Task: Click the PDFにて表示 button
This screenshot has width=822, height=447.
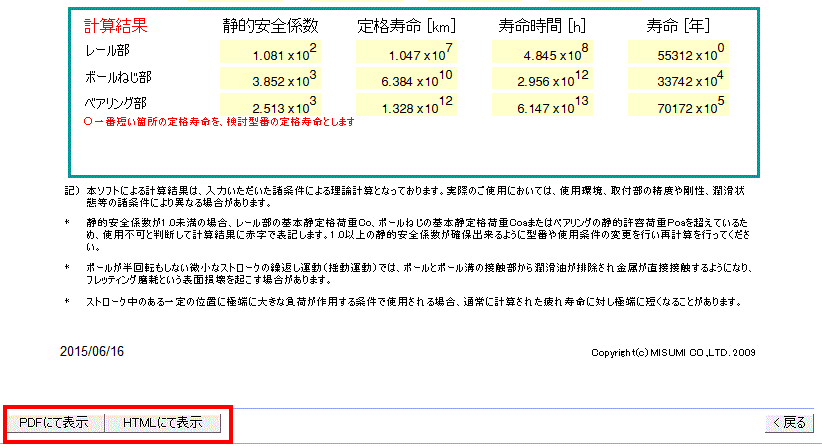Action: pos(54,422)
